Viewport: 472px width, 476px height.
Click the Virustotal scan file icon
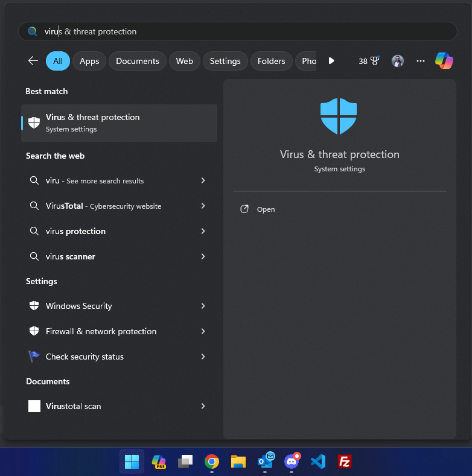coord(34,406)
